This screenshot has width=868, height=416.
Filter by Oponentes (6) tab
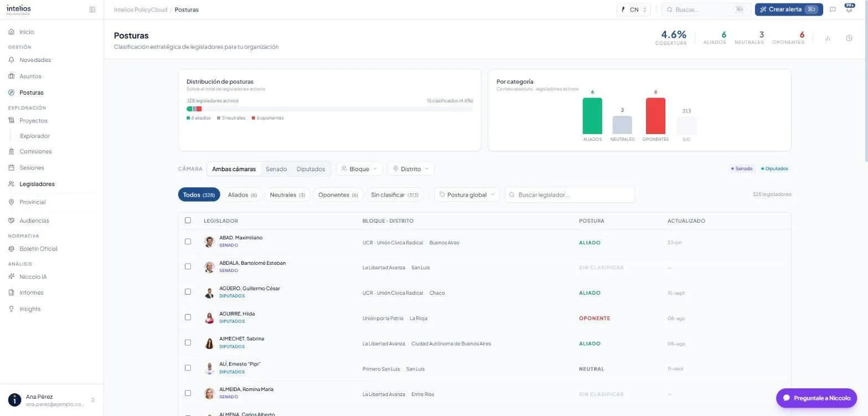coord(338,195)
